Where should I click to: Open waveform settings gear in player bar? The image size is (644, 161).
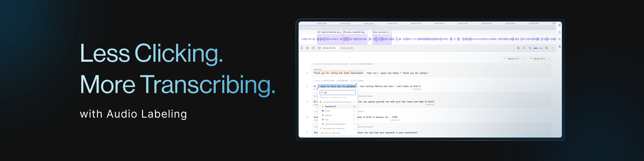coord(518,48)
